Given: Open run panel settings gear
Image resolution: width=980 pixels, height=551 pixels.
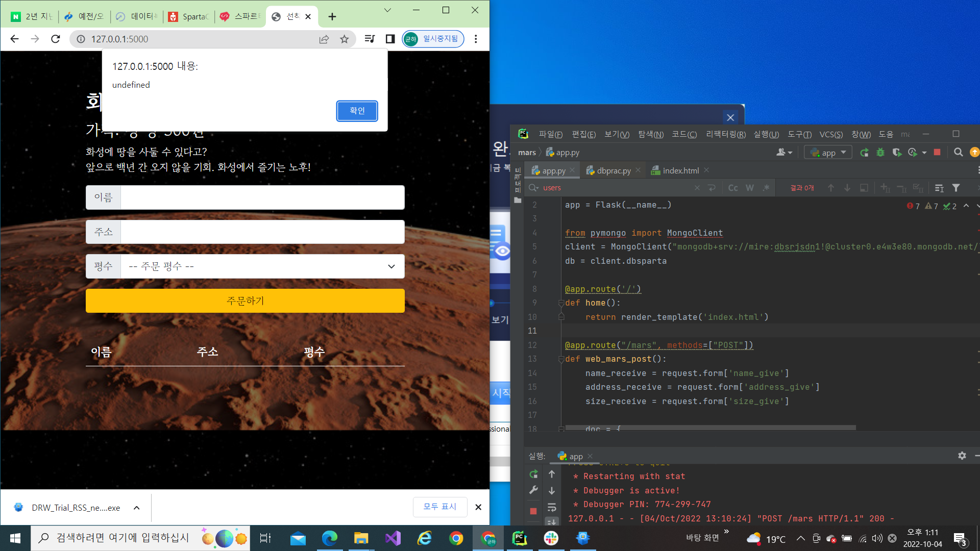Looking at the screenshot, I should click(962, 456).
